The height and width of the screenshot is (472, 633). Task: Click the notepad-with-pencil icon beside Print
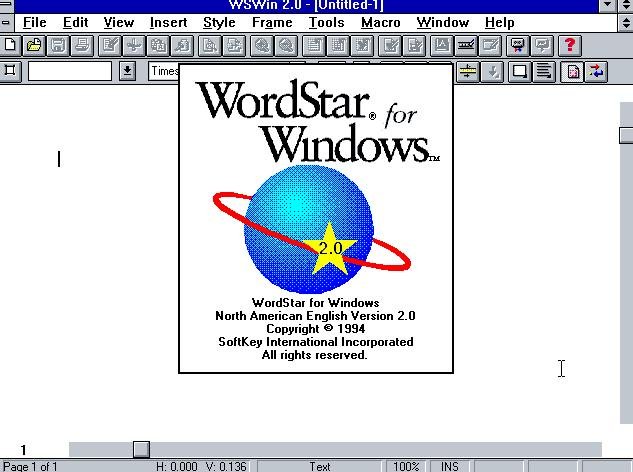pyautogui.click(x=110, y=45)
